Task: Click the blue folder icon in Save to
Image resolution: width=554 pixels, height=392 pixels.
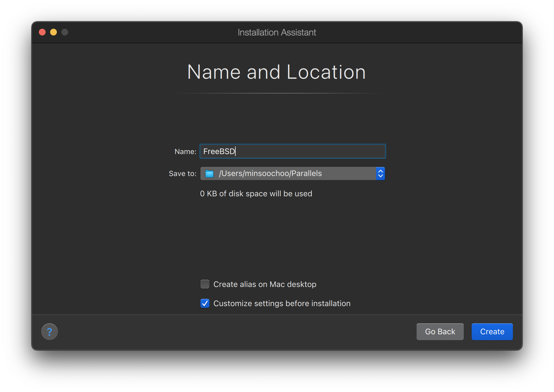Action: coord(209,173)
